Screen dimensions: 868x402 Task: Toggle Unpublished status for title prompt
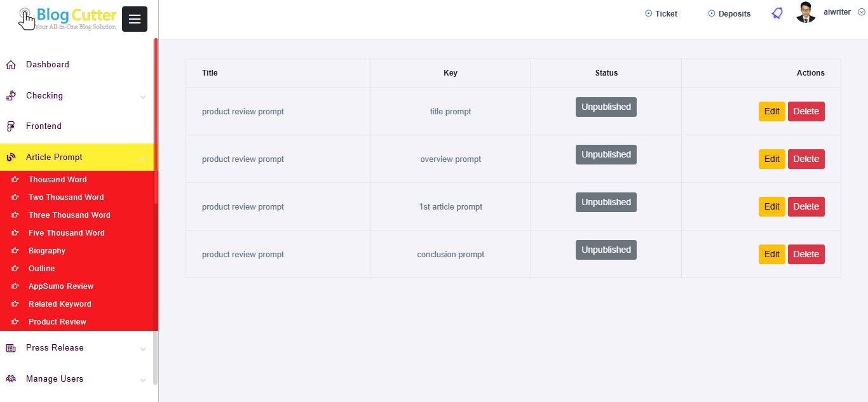coord(606,107)
